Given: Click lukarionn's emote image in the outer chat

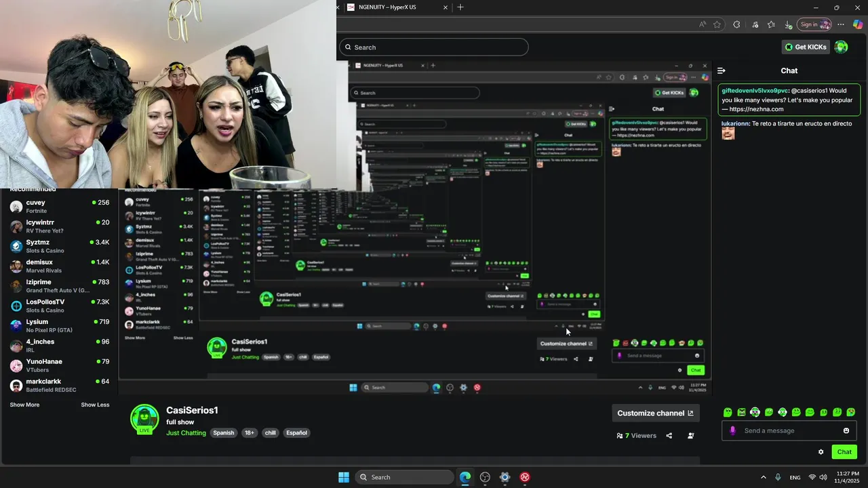Looking at the screenshot, I should point(728,134).
